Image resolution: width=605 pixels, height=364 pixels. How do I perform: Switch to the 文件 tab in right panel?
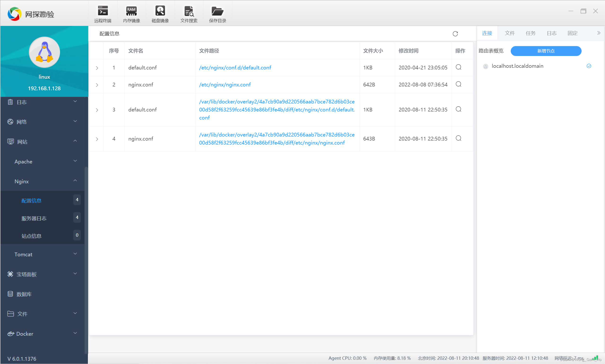click(x=510, y=33)
